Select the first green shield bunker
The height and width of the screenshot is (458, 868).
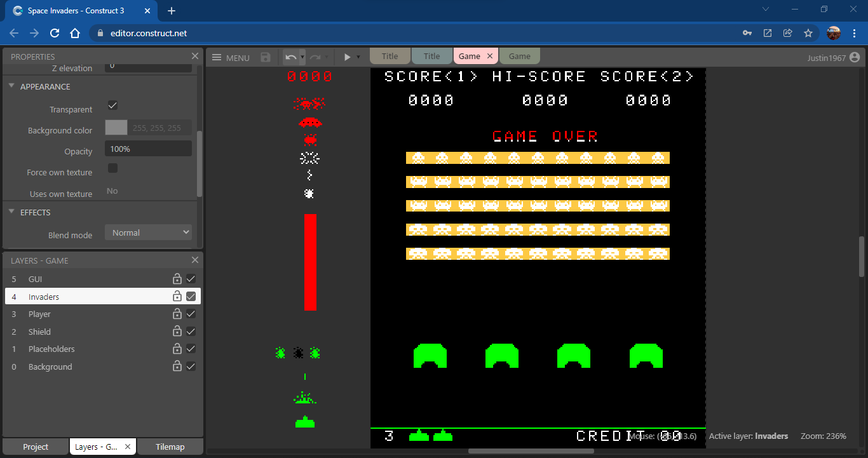tap(430, 356)
